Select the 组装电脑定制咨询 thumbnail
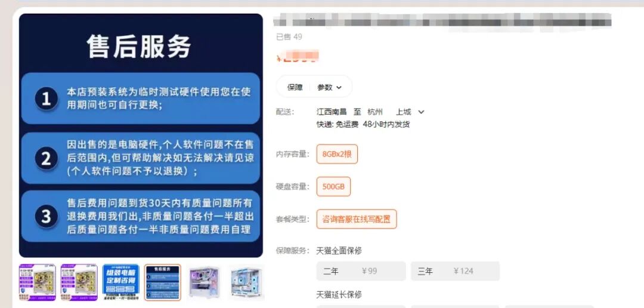The width and height of the screenshot is (644, 308). point(120,282)
